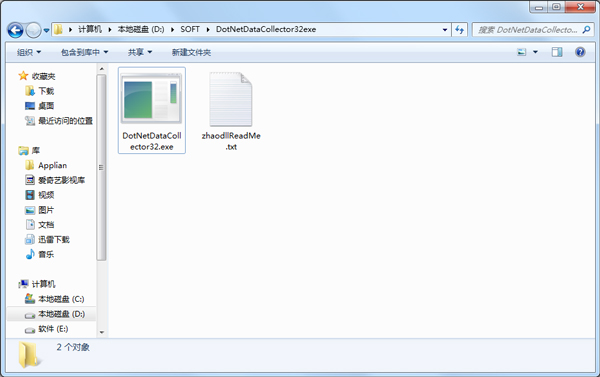This screenshot has height=377, width=600.
Task: Click the 桌面 desktop icon
Action: pos(30,106)
